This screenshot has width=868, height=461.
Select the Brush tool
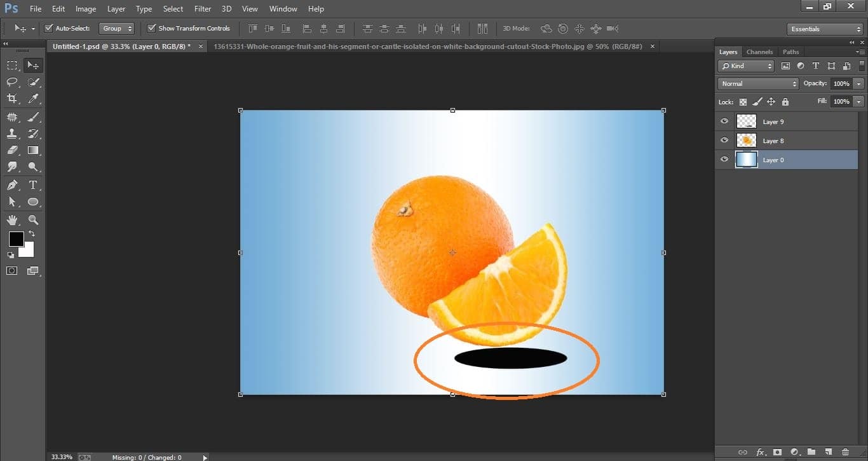pos(32,116)
